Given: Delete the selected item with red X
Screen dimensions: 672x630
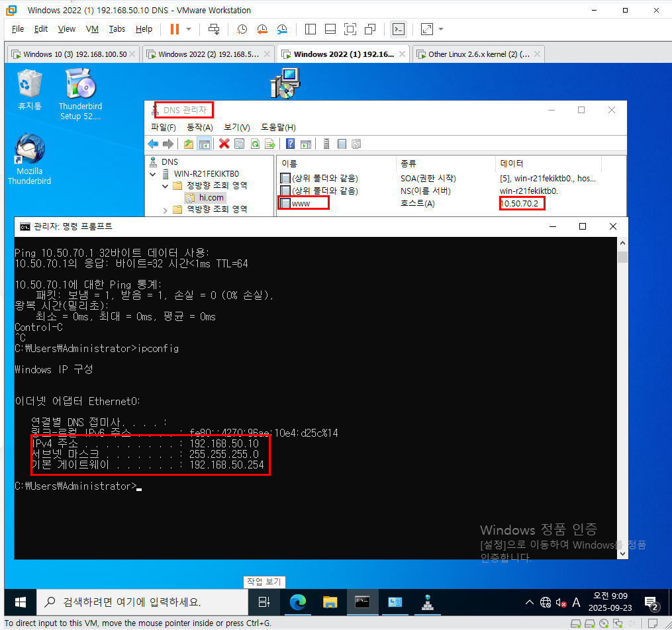Looking at the screenshot, I should 224,144.
